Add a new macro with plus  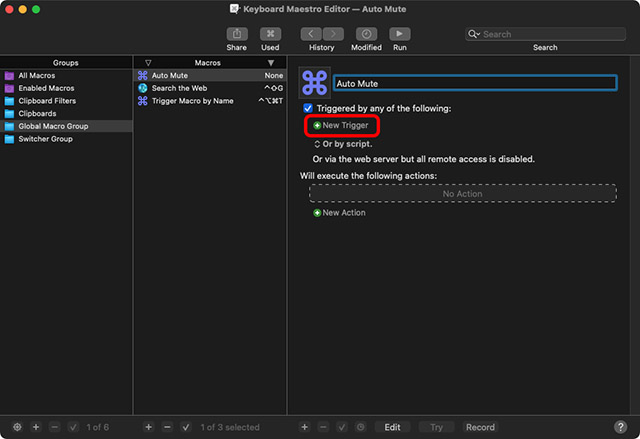point(149,427)
